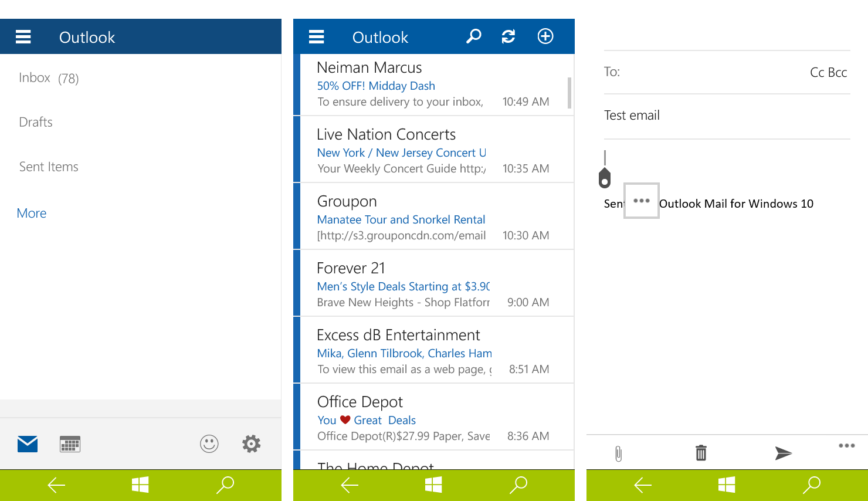Go back in compose panel navigation bar
868x501 pixels.
[x=643, y=485]
